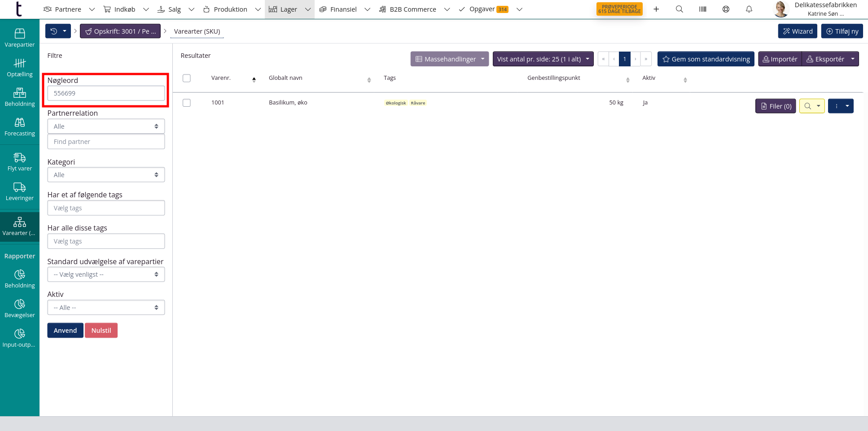Image resolution: width=868 pixels, height=431 pixels.
Task: Go to Forecasting in the sidebar
Action: tap(20, 127)
